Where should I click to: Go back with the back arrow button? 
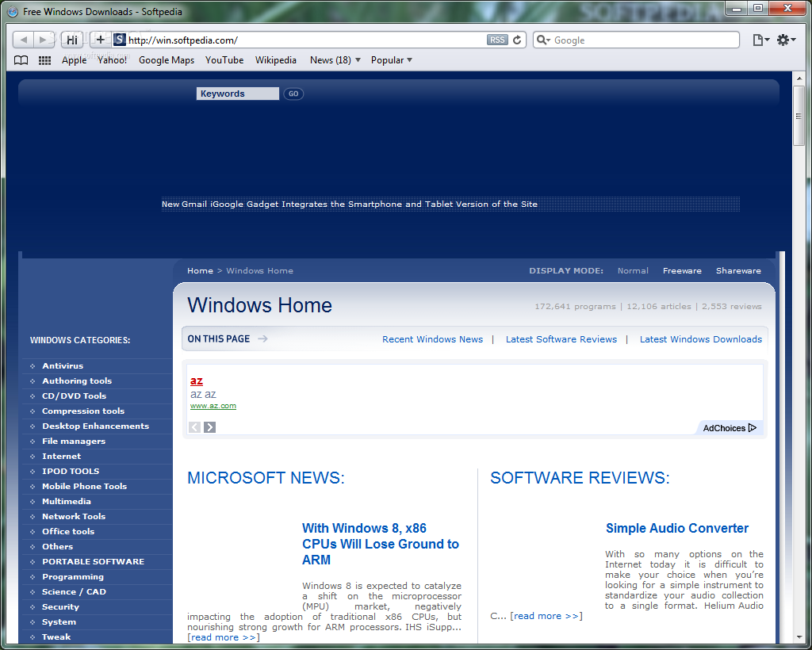[23, 40]
